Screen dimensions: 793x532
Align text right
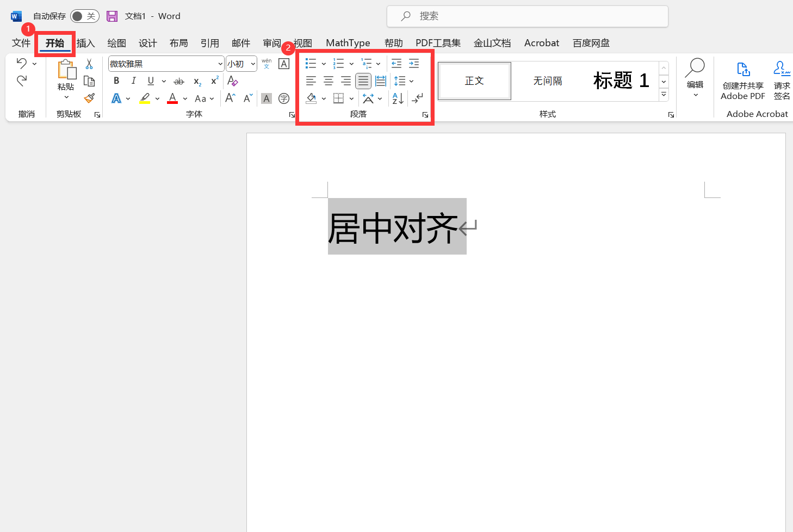click(x=346, y=81)
